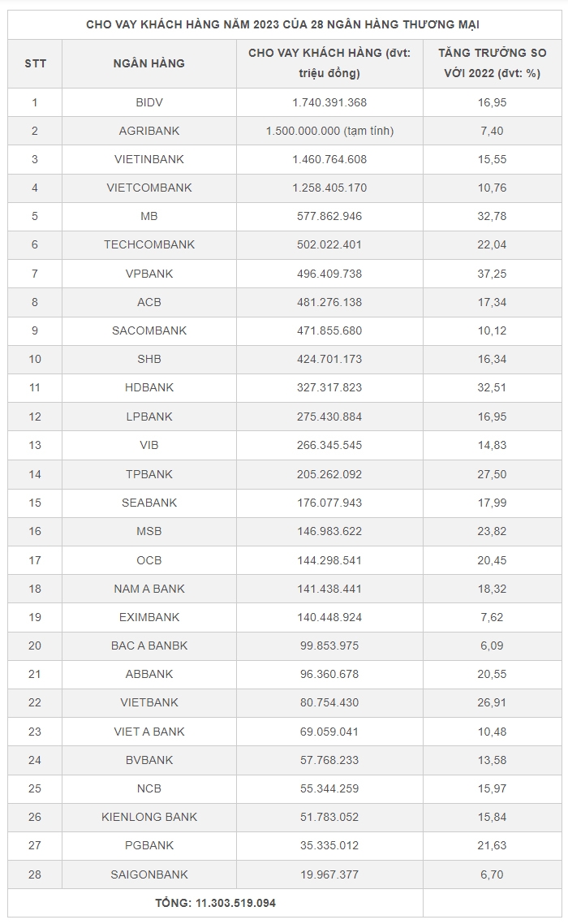Click the CHO VAY KHÁCH HÀNG column header
The height and width of the screenshot is (924, 568).
[329, 63]
